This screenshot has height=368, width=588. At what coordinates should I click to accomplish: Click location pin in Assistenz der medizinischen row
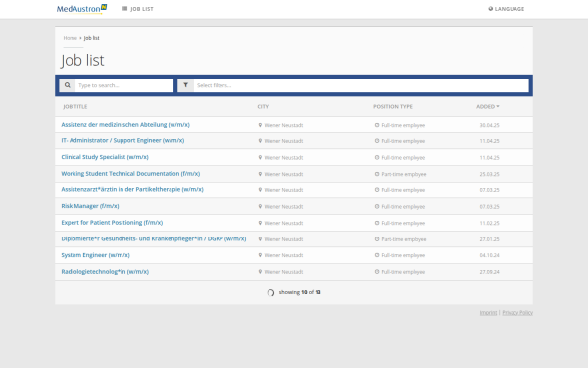[x=260, y=125]
